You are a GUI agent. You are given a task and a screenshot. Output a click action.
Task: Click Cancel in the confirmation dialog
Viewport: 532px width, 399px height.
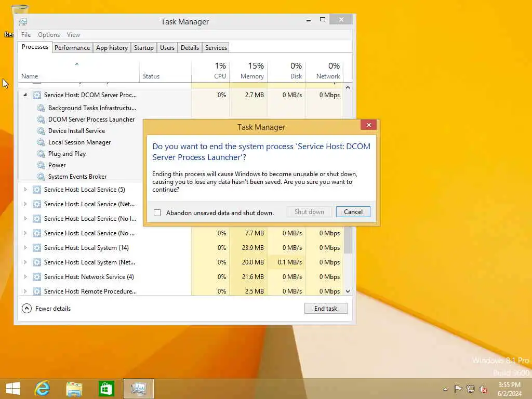353,212
